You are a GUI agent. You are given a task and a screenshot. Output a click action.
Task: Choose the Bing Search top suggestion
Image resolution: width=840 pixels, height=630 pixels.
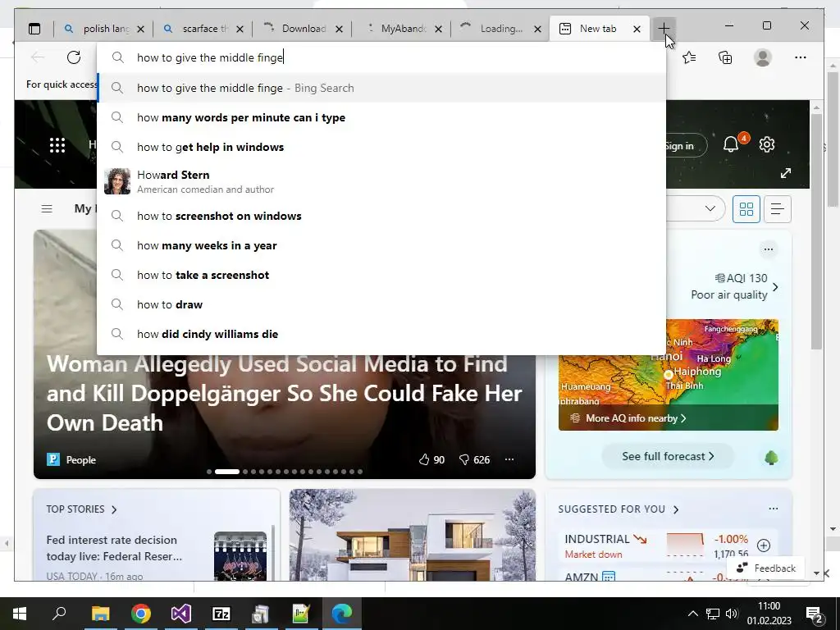point(381,88)
